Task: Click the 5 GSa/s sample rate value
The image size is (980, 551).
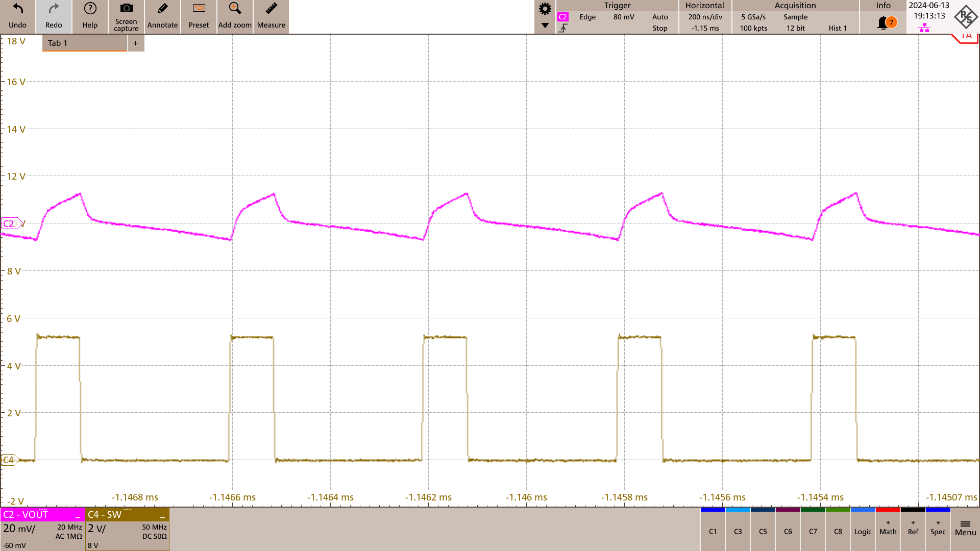Action: point(753,17)
